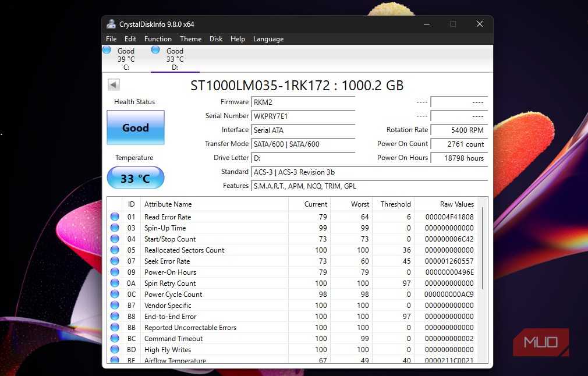Screen dimensions: 588x376
Task: Click the Firmware field showing RKM2
Action: pyautogui.click(x=303, y=102)
